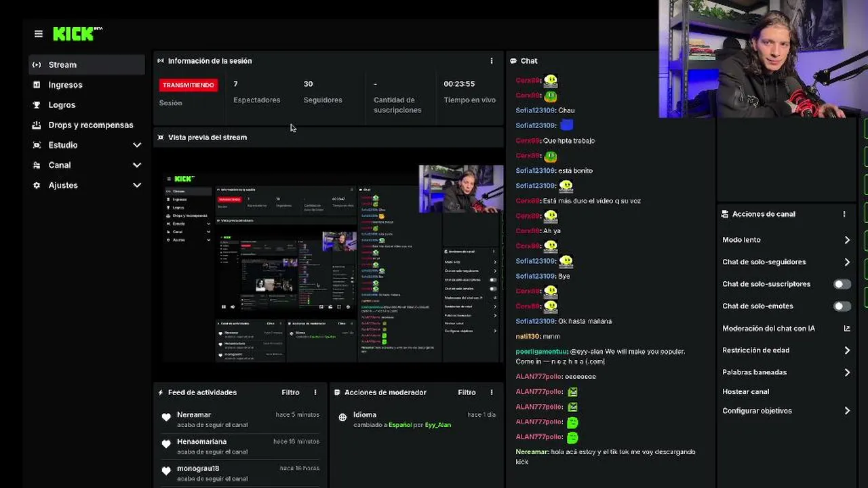Click the Ajustes gear icon
868x488 pixels.
(37, 185)
